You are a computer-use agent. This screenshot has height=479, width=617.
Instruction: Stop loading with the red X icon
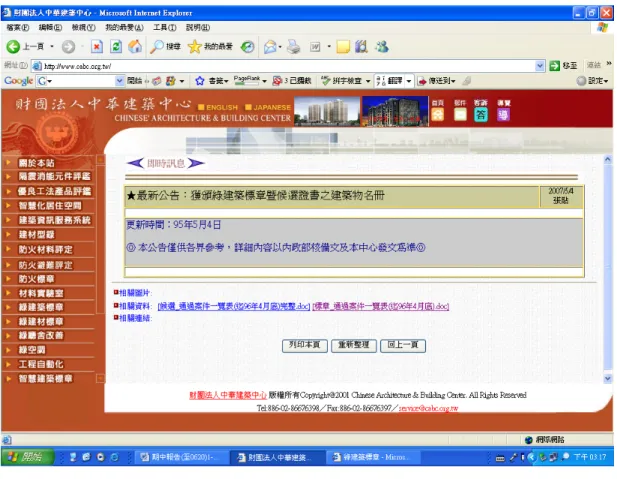click(x=96, y=47)
